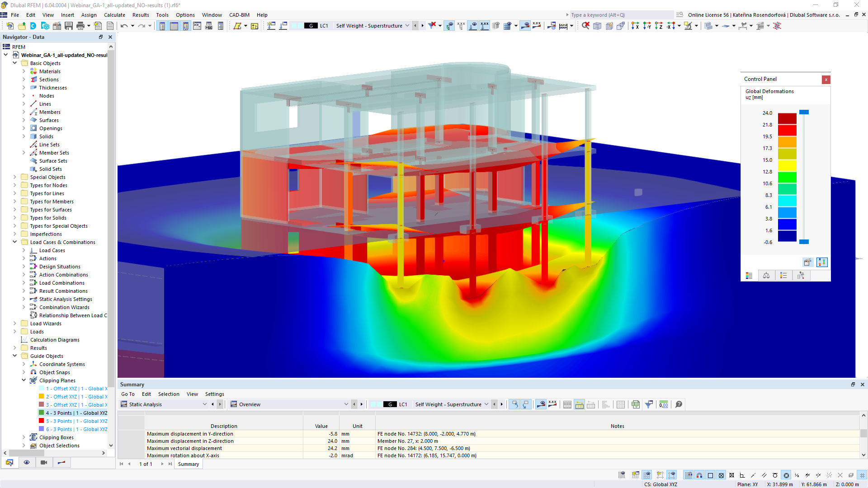Open the Calculate menu

coord(115,14)
